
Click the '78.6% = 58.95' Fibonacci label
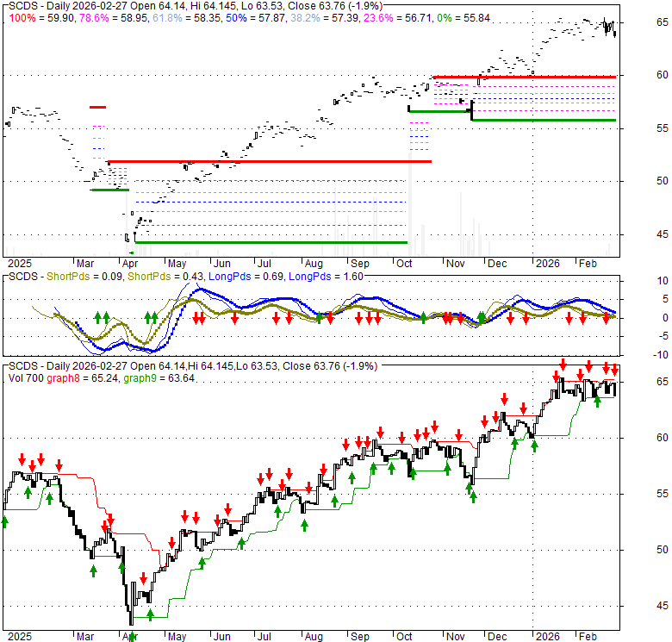[114, 18]
